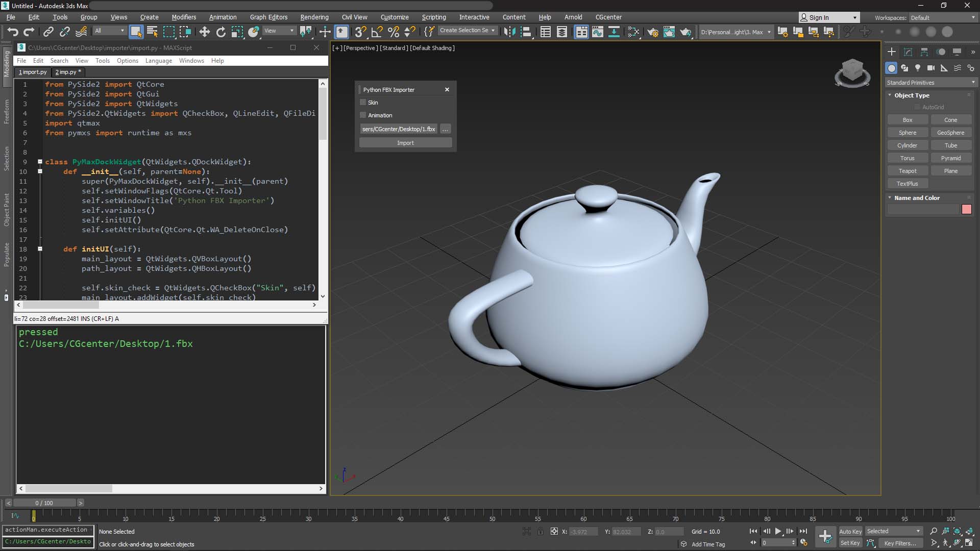Collapse the Object Type rollout
This screenshot has width=980, height=551.
coord(912,95)
